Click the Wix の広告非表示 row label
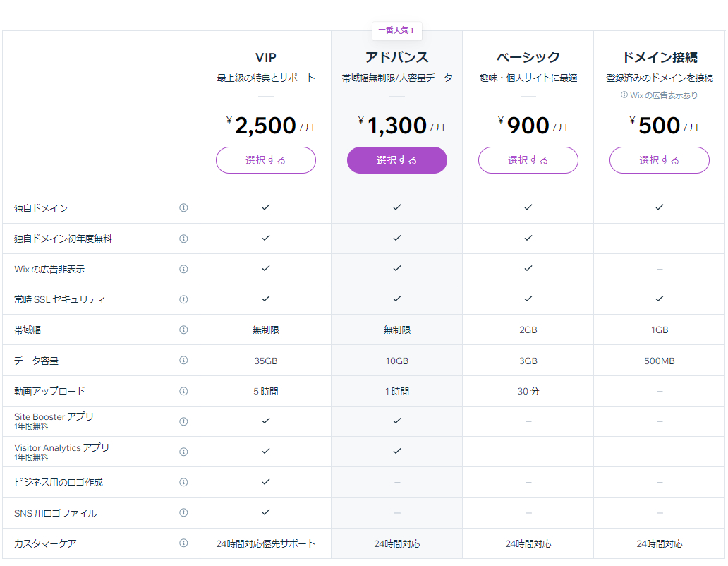 (x=49, y=270)
